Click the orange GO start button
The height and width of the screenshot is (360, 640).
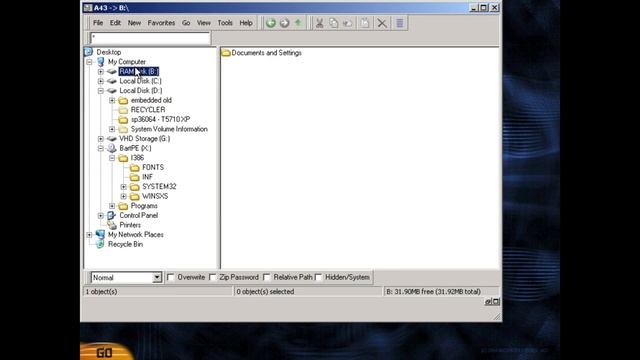107,351
